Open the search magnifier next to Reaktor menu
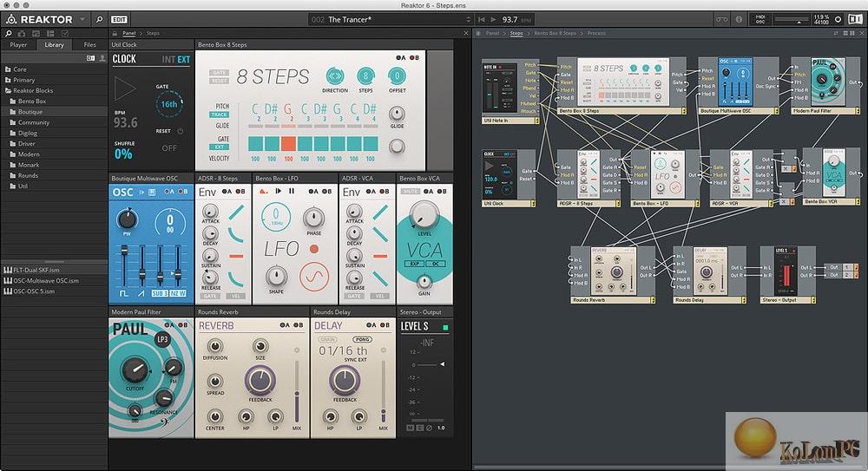This screenshot has width=868, height=471. [99, 19]
